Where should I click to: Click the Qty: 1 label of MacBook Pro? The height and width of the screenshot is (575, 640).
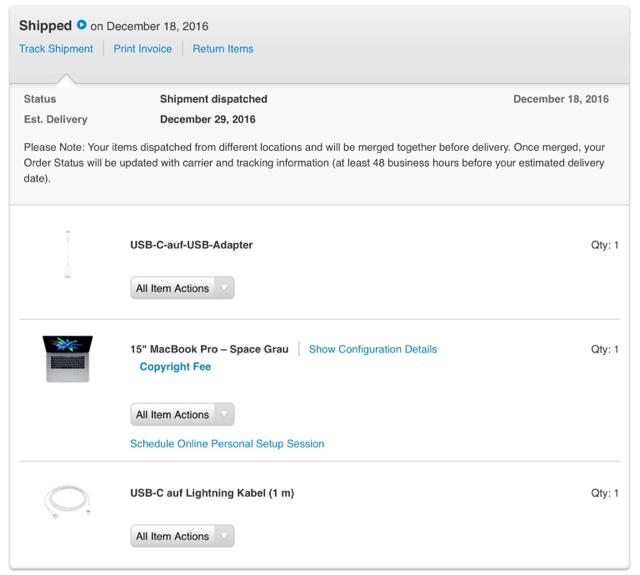tap(604, 349)
